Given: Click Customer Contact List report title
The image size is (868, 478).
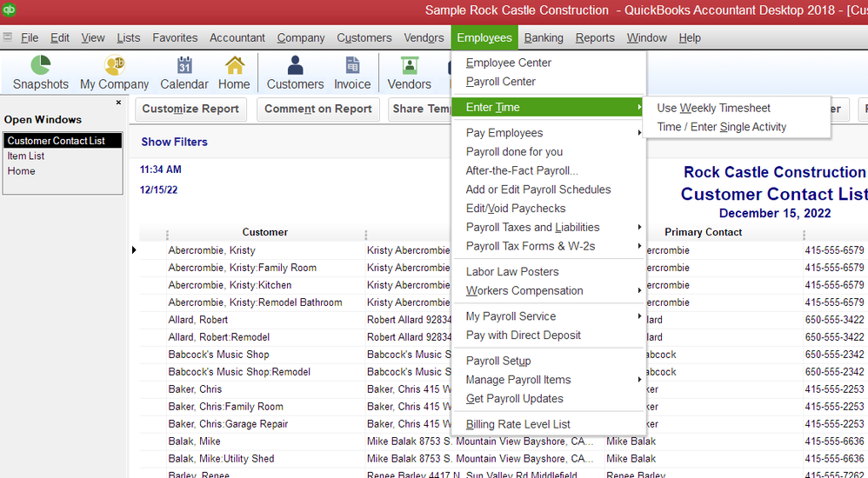Looking at the screenshot, I should (x=774, y=194).
